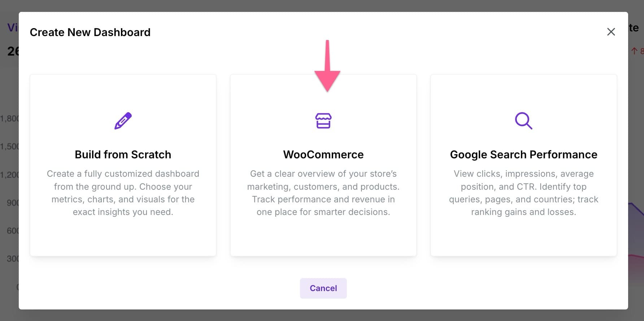The width and height of the screenshot is (644, 321).
Task: Select the Build from Scratch title
Action: click(123, 154)
